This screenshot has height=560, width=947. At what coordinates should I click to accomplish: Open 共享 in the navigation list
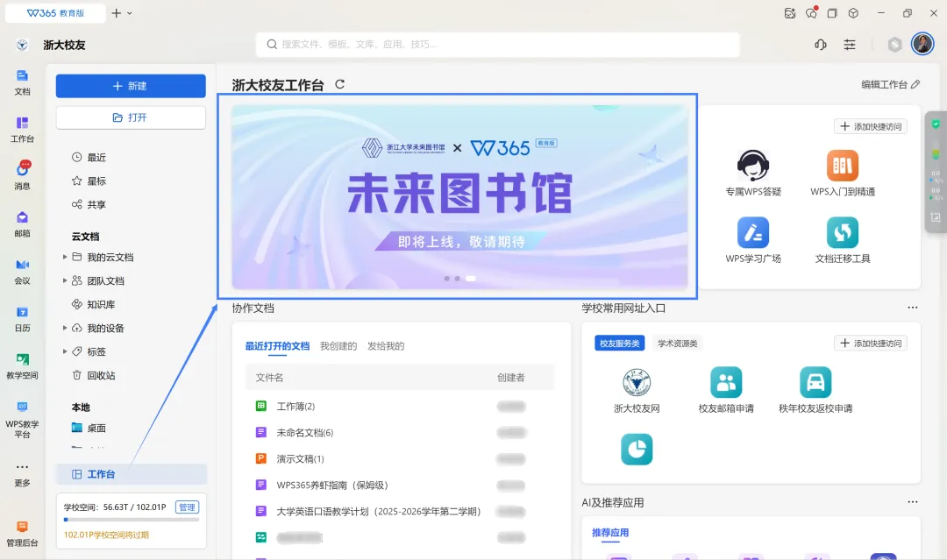tap(89, 204)
